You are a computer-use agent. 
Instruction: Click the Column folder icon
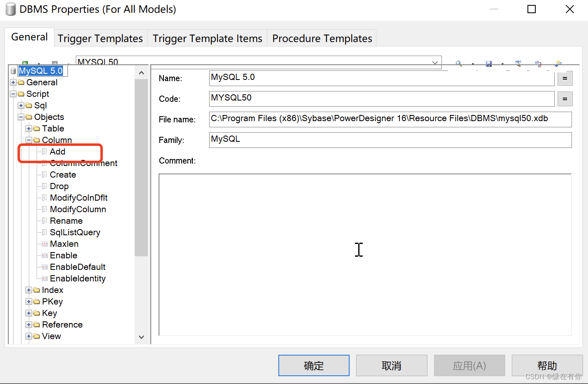pyautogui.click(x=37, y=140)
